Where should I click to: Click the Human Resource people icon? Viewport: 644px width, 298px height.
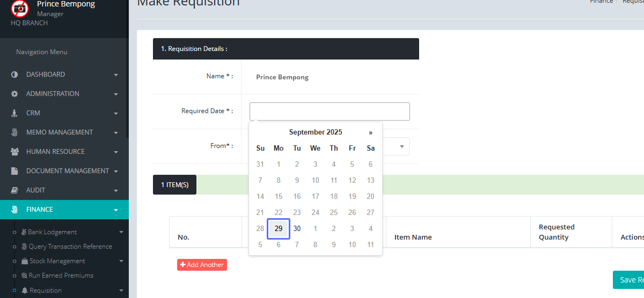14,152
